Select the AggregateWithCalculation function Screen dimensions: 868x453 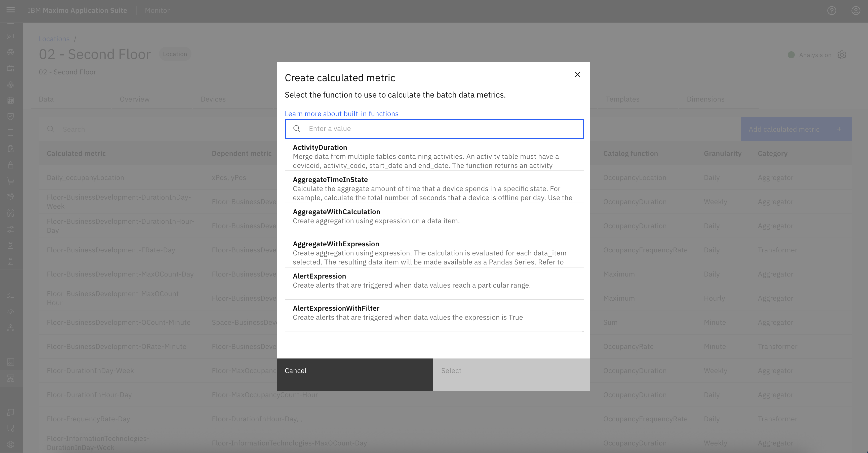click(x=434, y=219)
